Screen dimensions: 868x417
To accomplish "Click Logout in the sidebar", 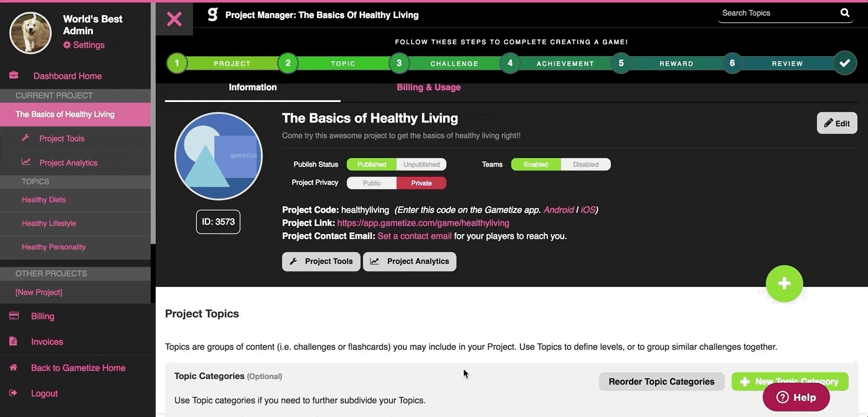I will (44, 393).
